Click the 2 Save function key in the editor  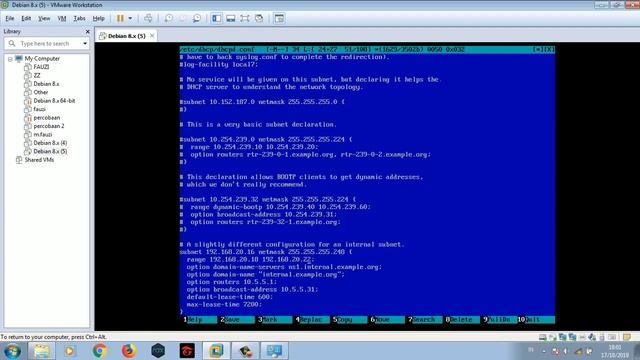click(x=236, y=320)
